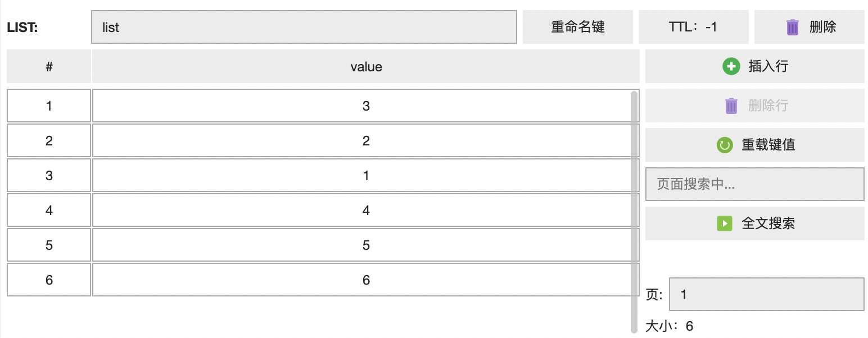Image resolution: width=868 pixels, height=338 pixels.
Task: Click the green plus icon for 插入行
Action: coord(731,66)
